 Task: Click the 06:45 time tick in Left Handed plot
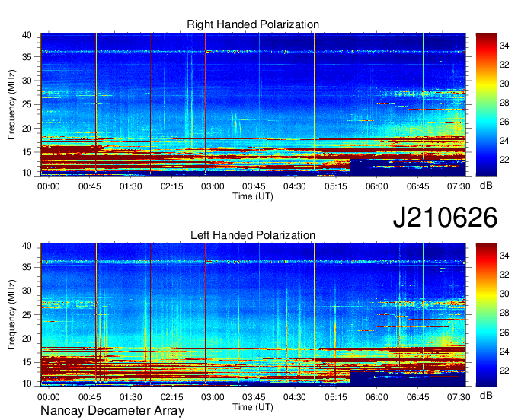pyautogui.click(x=418, y=397)
